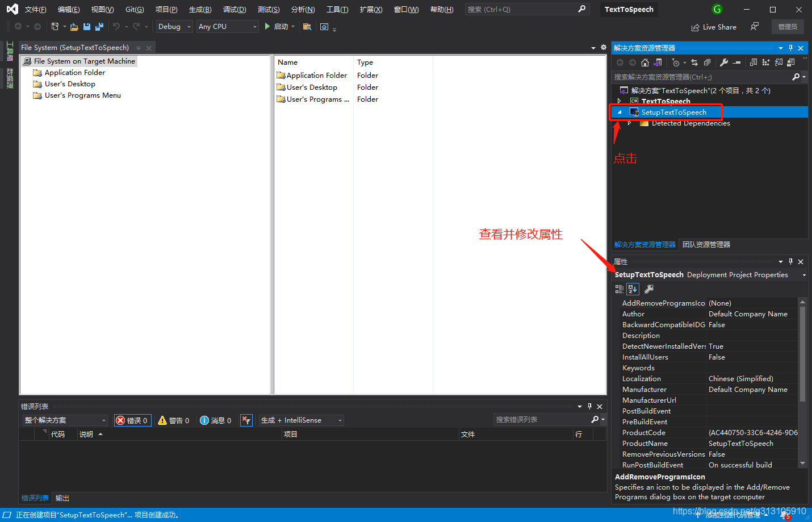Select the File System (SetupTextToSpeech) tab
The image size is (812, 522).
tap(75, 48)
